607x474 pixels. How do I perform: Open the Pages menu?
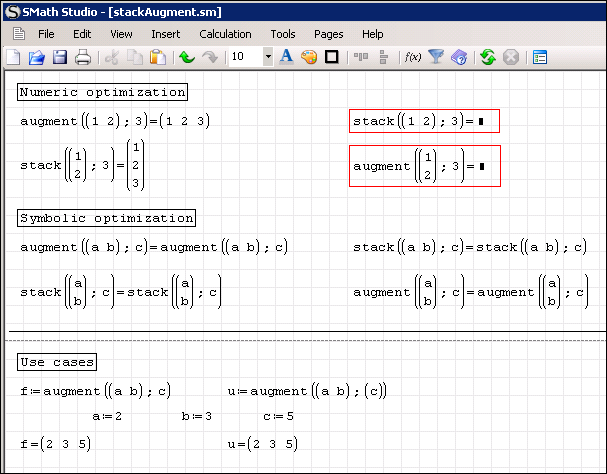[x=326, y=34]
